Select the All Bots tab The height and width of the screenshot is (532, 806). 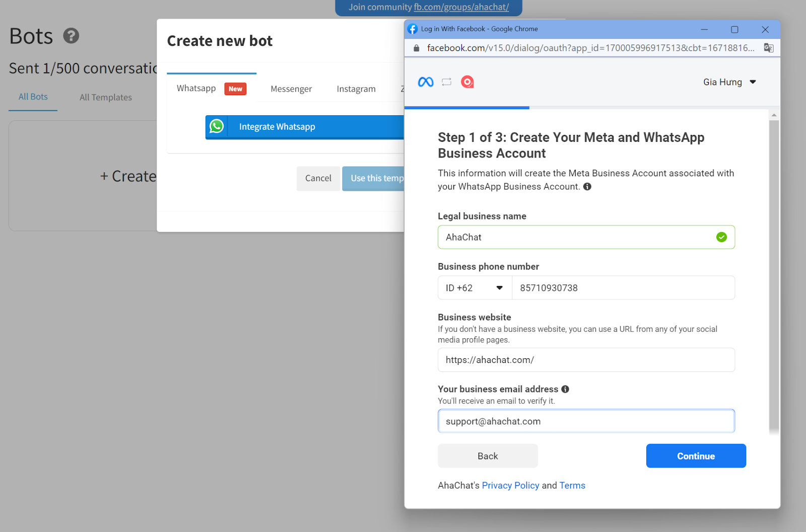coord(33,97)
